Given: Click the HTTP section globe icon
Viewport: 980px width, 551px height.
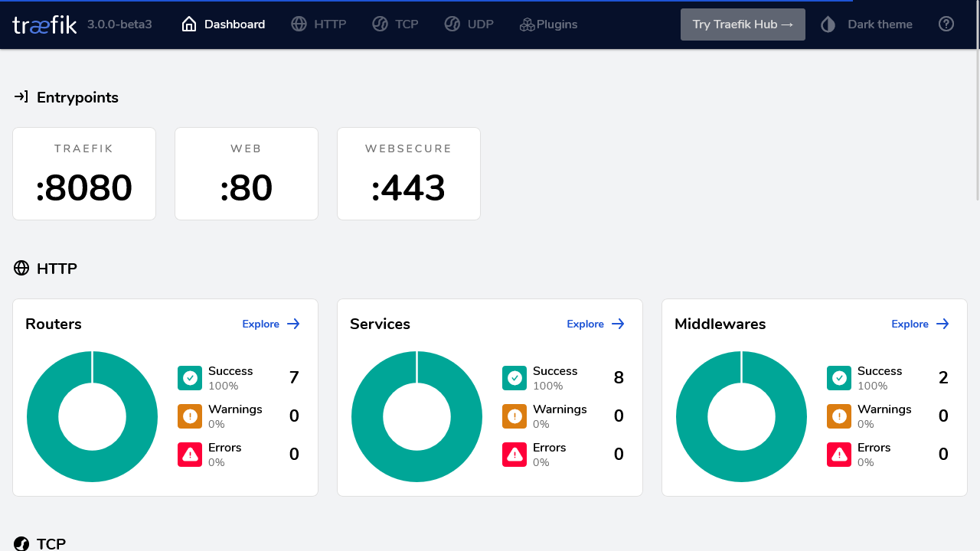Looking at the screenshot, I should (x=21, y=268).
